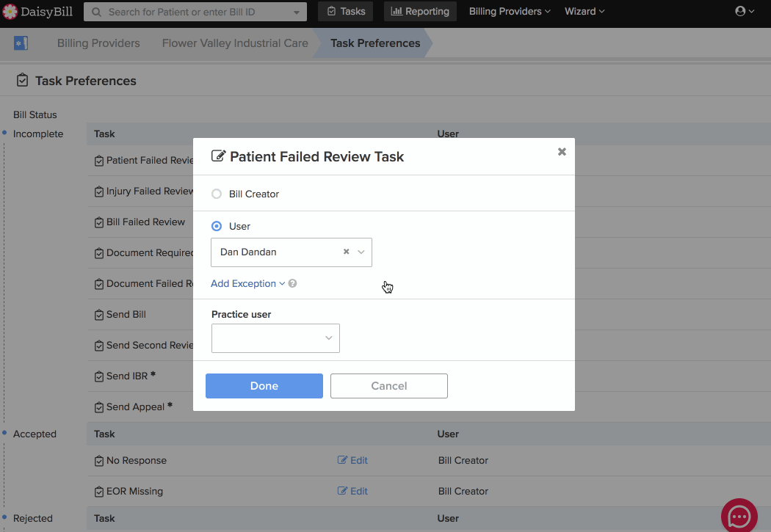
Task: Open the chat support bubble icon
Action: [x=739, y=516]
